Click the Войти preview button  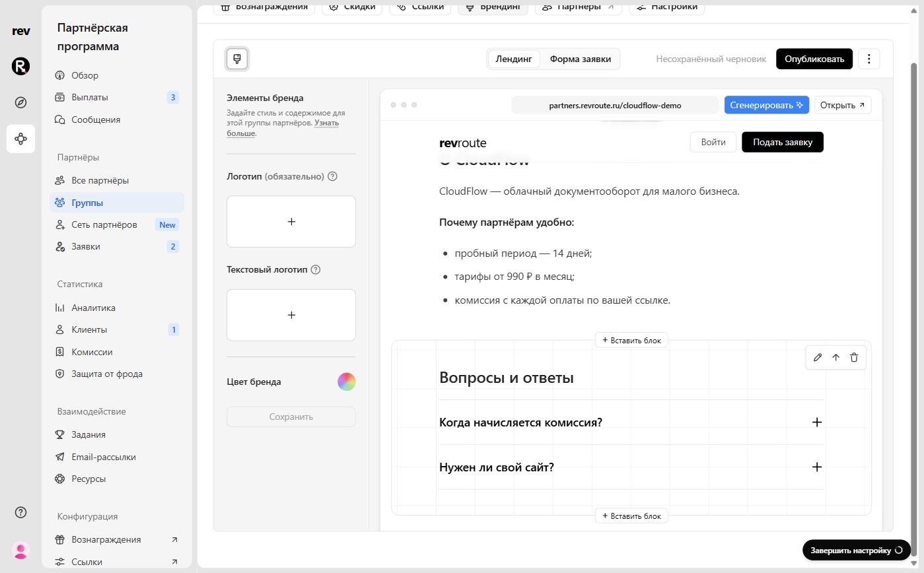point(713,142)
